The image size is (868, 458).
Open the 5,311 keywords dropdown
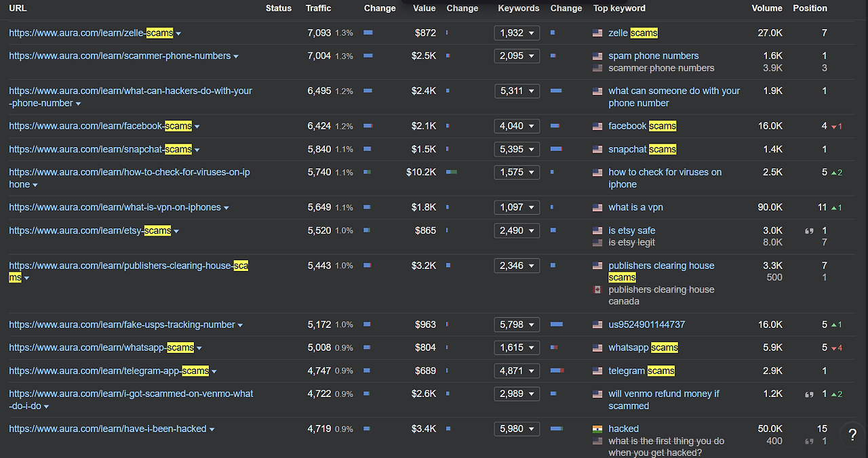517,91
